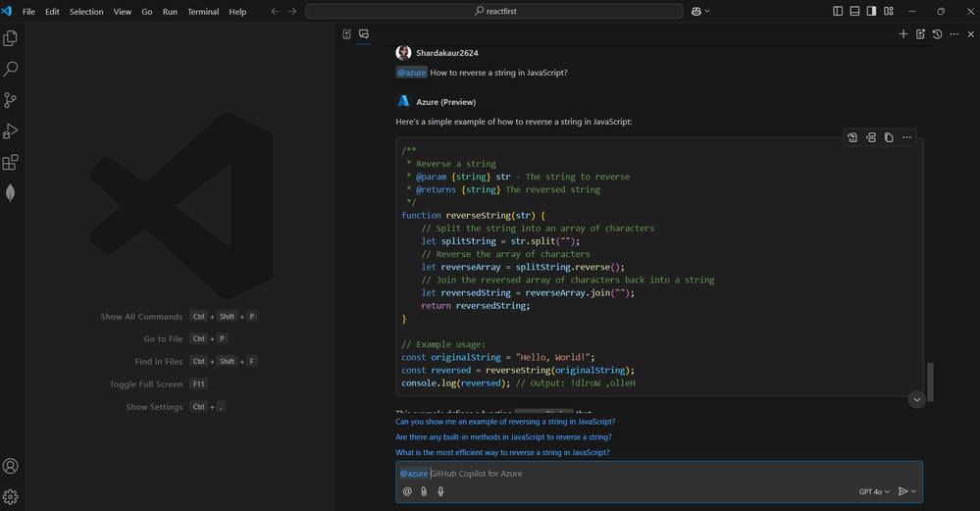This screenshot has width=980, height=511.
Task: Open the Accounts menu icon
Action: [10, 466]
